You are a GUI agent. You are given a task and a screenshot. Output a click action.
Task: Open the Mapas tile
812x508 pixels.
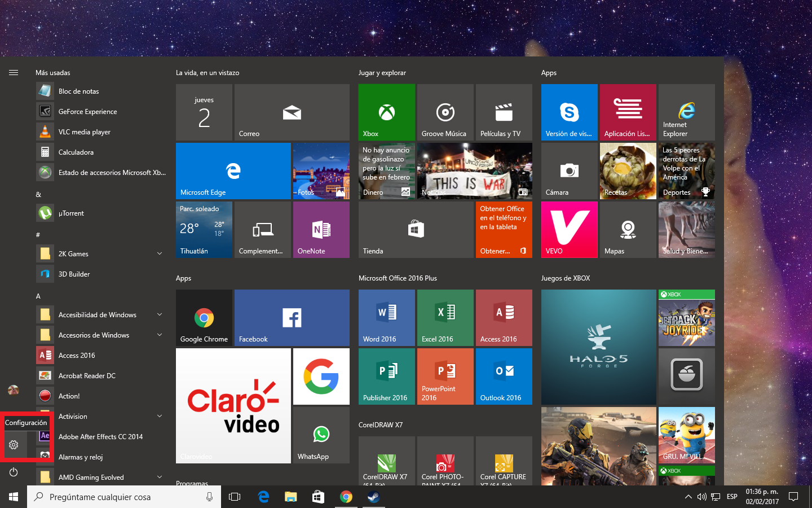(628, 230)
